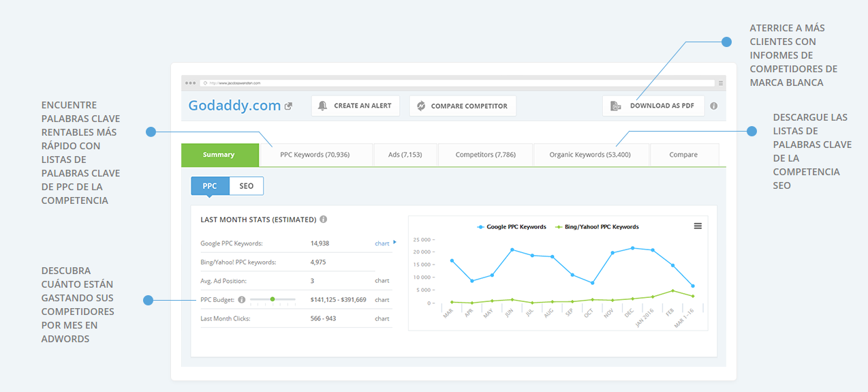This screenshot has height=392, width=868.
Task: Expand the chart for Google PPC Keywords
Action: pos(384,243)
